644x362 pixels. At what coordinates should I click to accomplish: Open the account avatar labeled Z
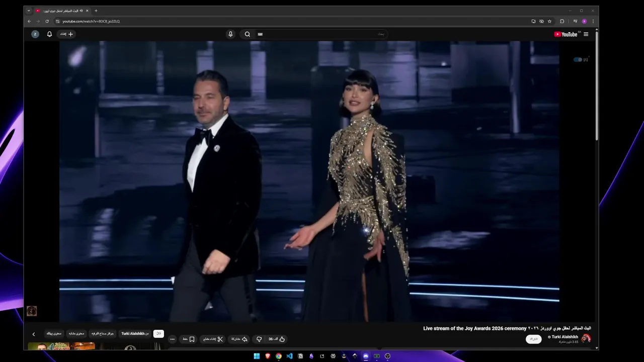[35, 34]
